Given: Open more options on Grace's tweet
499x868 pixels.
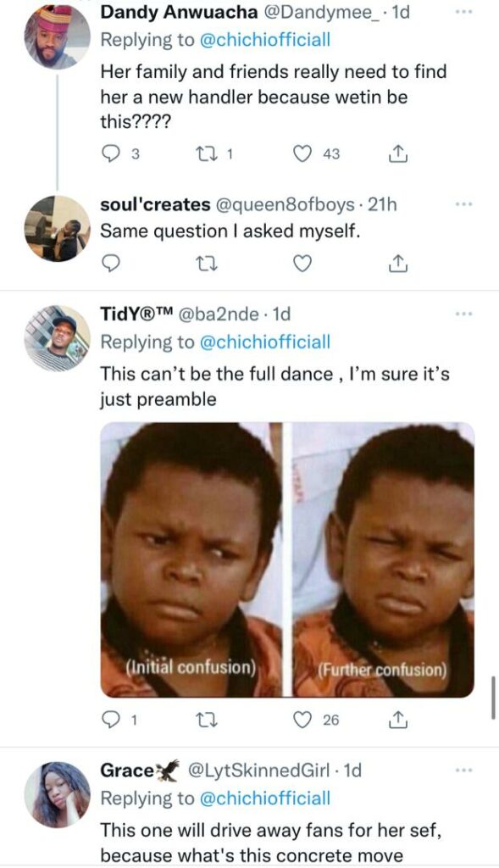Looking at the screenshot, I should coord(463,770).
